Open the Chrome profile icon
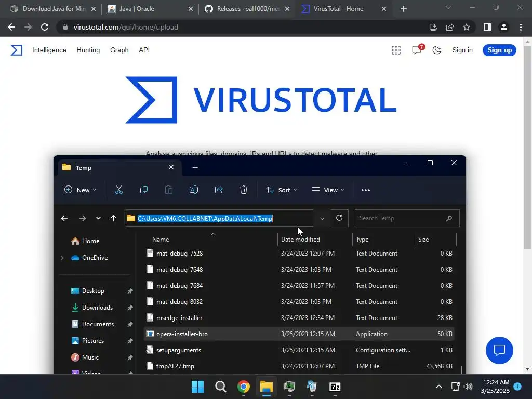 (x=504, y=27)
